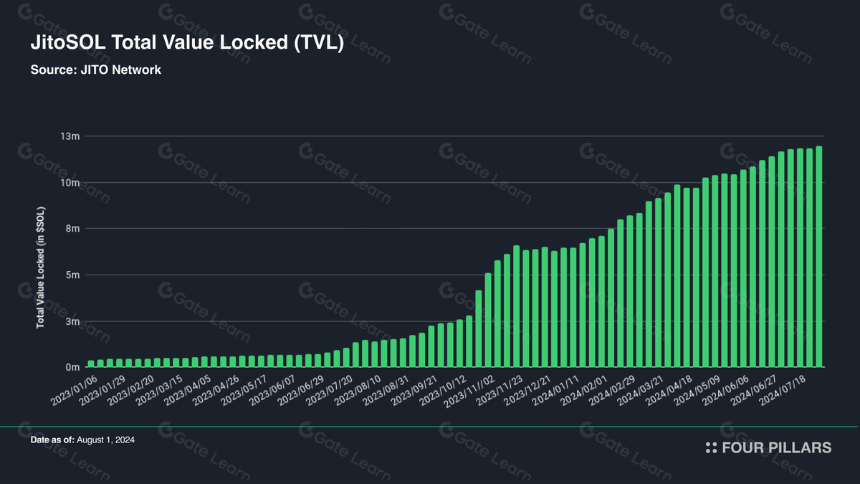
Task: Select the 2023/11/02 date label
Action: tap(469, 391)
